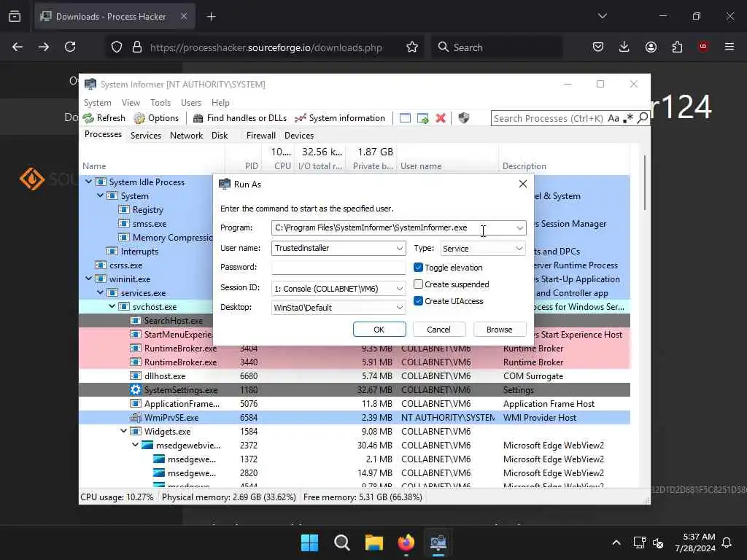Open Options from the toolbar

pos(156,118)
